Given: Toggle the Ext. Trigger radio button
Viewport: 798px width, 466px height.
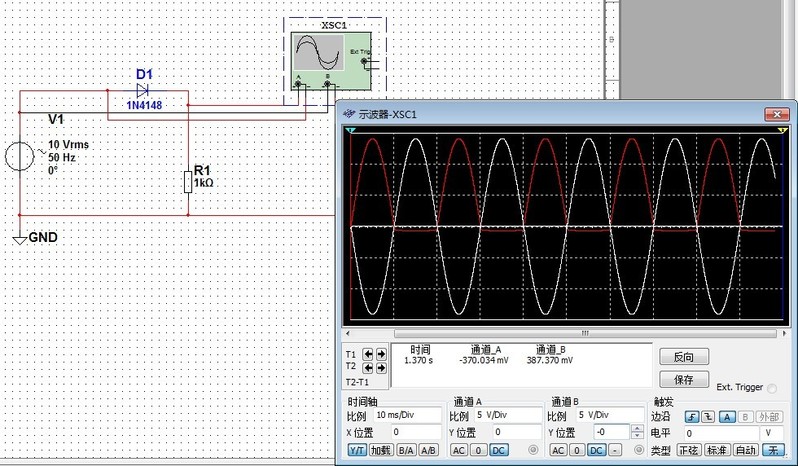Looking at the screenshot, I should coord(771,387).
